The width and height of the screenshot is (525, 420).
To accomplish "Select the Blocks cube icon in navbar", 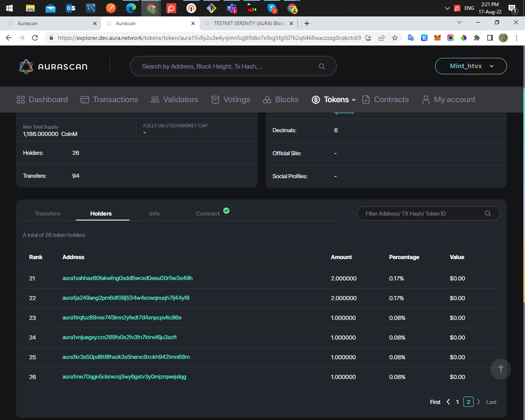I will click(267, 99).
